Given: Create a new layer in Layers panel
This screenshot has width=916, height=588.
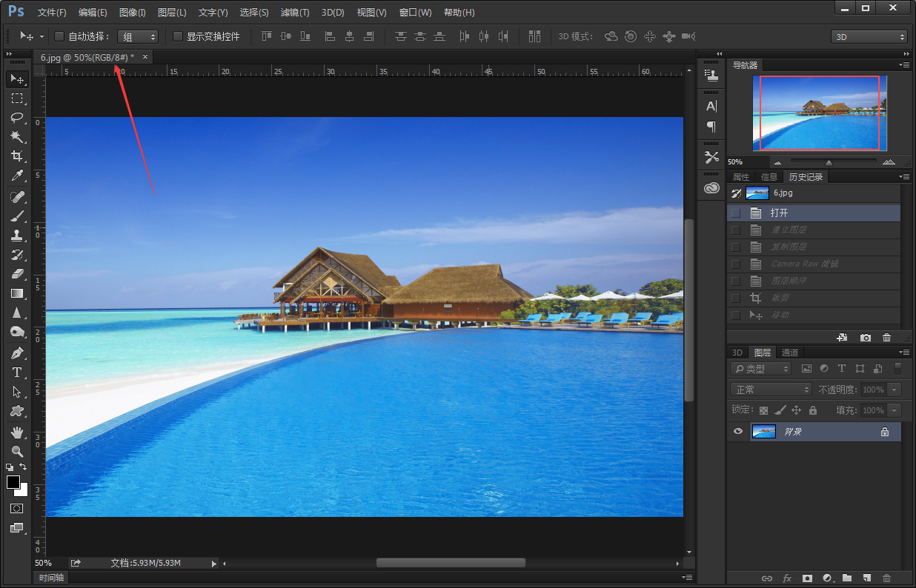Looking at the screenshot, I should pos(866,578).
